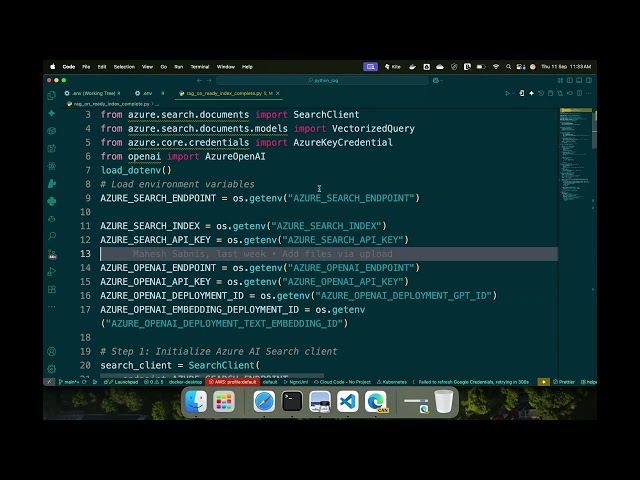Open the Python snake icon panel
Screen dimensions: 640x480
click(52, 201)
